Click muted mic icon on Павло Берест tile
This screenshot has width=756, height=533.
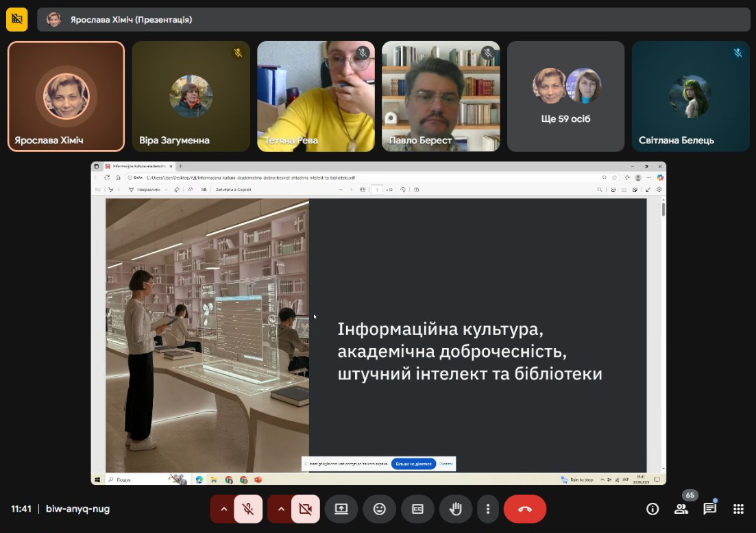[x=487, y=53]
